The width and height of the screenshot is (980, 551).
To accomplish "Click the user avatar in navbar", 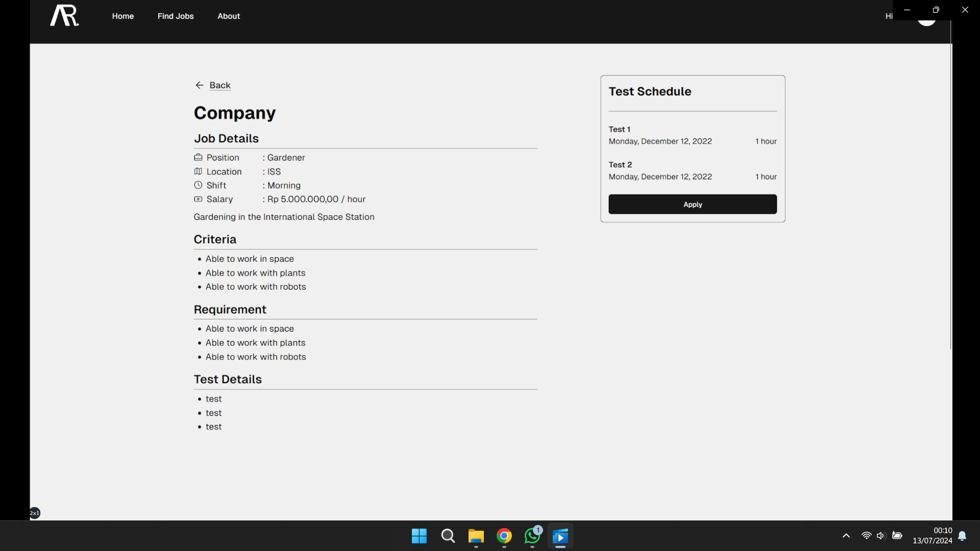I will pyautogui.click(x=926, y=22).
